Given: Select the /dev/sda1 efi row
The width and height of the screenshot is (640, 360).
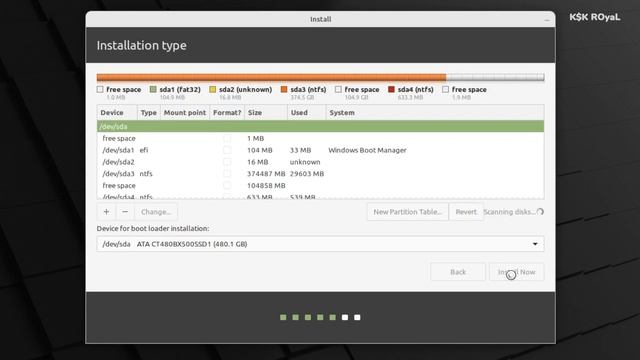Looking at the screenshot, I should (320, 150).
